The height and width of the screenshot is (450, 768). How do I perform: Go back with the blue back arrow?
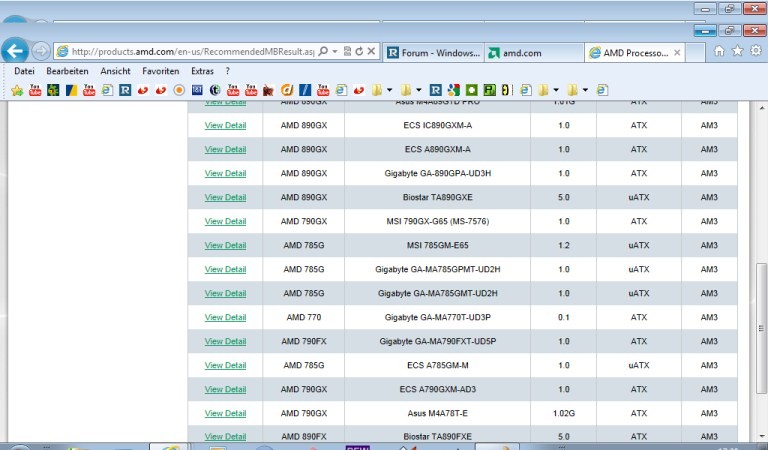click(15, 50)
